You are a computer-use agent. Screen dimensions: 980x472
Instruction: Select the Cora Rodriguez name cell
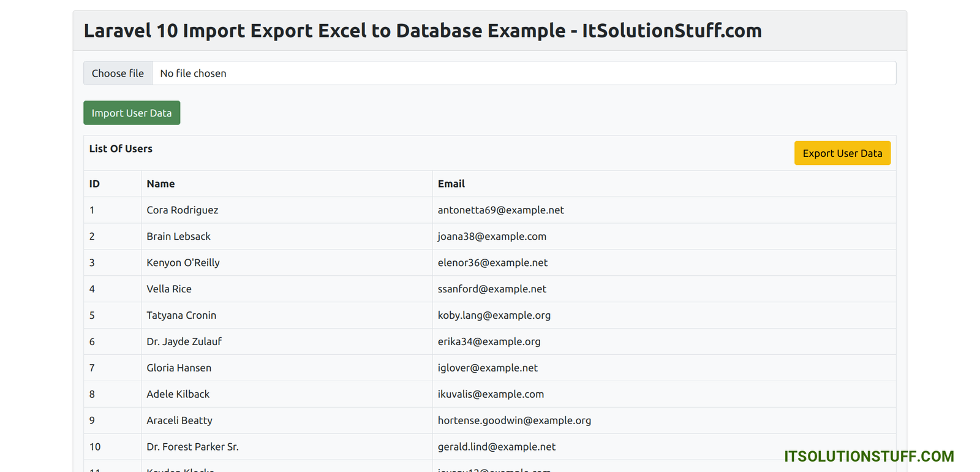pos(182,210)
